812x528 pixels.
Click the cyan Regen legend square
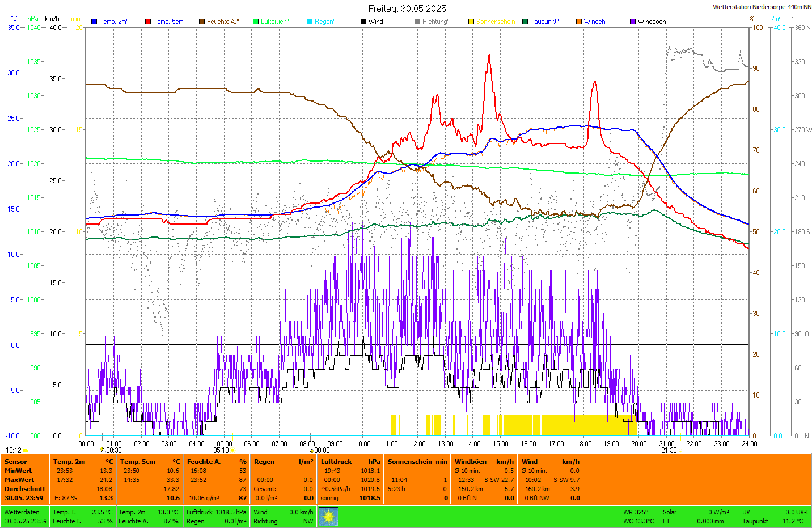tap(310, 22)
